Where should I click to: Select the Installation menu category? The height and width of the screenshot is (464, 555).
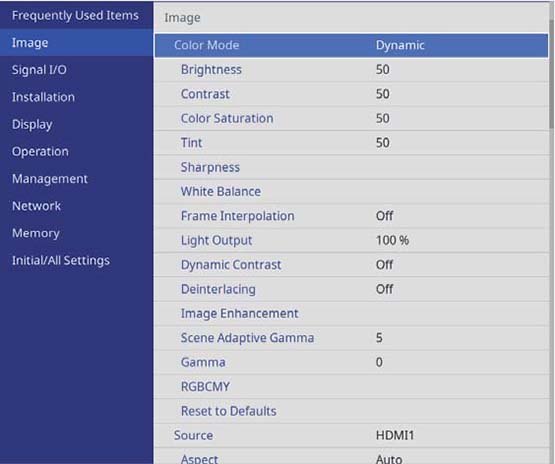point(43,97)
